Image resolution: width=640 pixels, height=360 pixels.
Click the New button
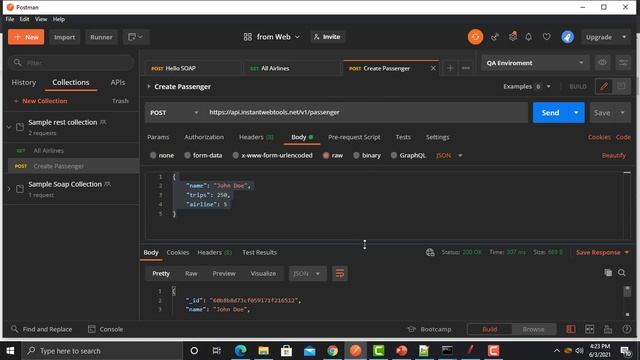pos(26,37)
